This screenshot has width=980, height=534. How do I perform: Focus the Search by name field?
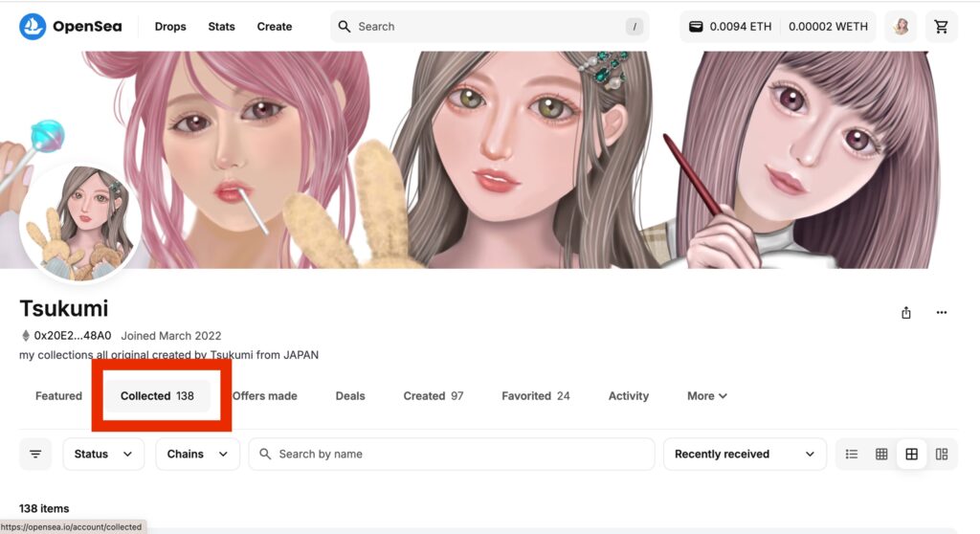tap(452, 454)
